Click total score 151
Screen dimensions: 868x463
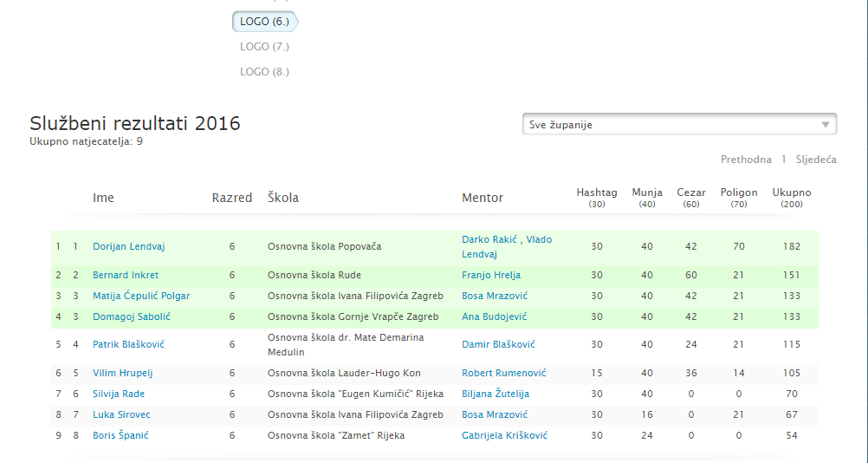click(792, 275)
